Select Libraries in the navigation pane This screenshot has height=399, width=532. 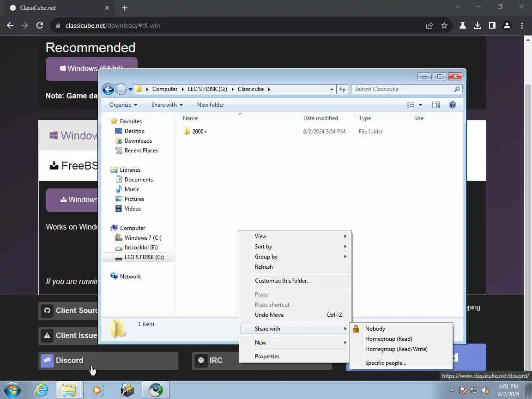130,169
